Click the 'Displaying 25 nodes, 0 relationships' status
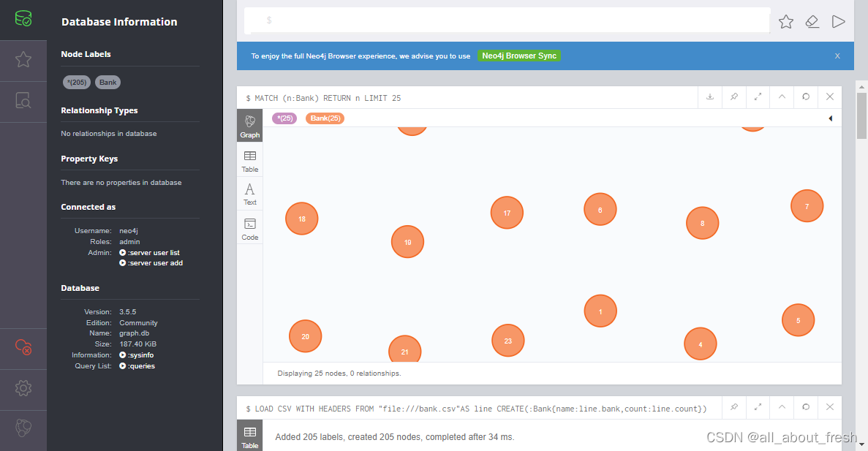The width and height of the screenshot is (868, 451). coord(339,374)
